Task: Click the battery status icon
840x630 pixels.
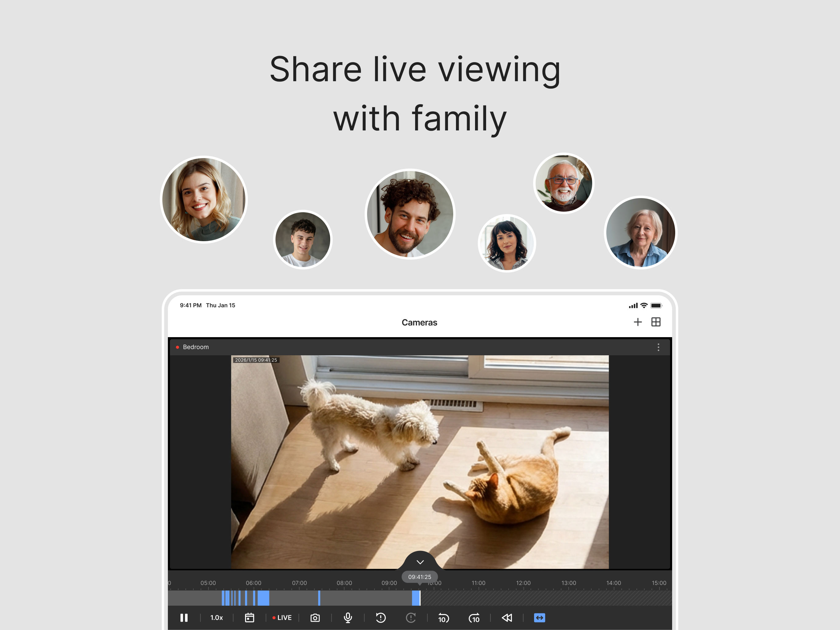Action: click(656, 305)
